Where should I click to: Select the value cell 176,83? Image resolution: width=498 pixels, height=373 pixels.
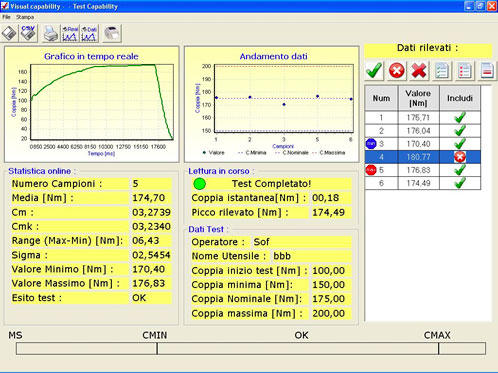point(418,170)
